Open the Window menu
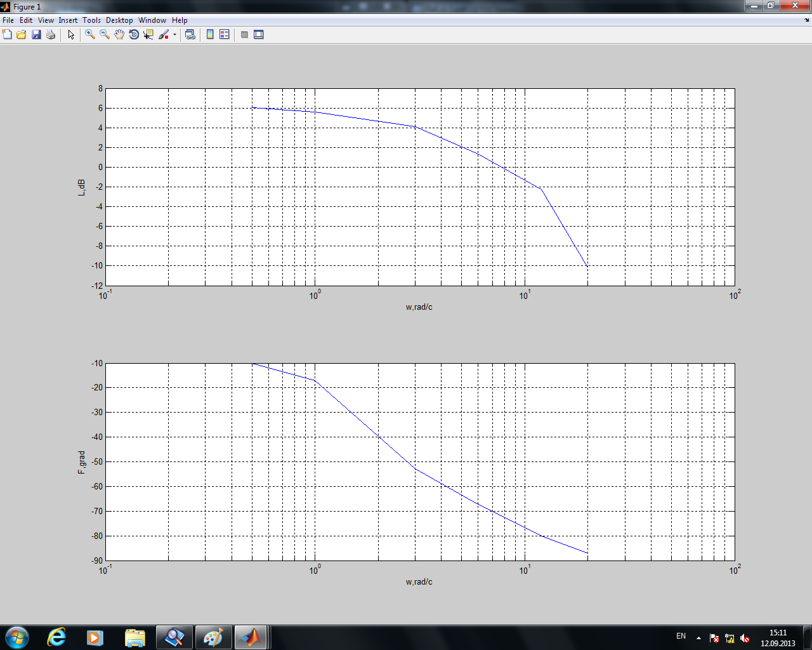812x650 pixels. (x=152, y=20)
